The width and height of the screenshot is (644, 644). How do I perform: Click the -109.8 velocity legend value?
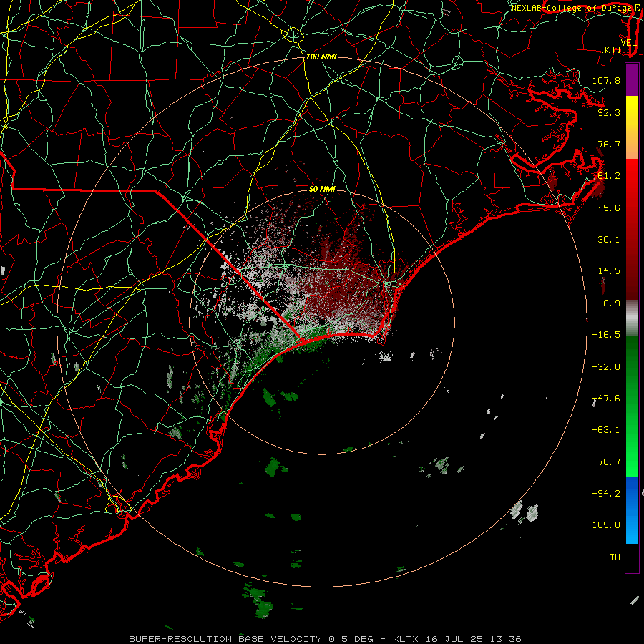click(603, 525)
